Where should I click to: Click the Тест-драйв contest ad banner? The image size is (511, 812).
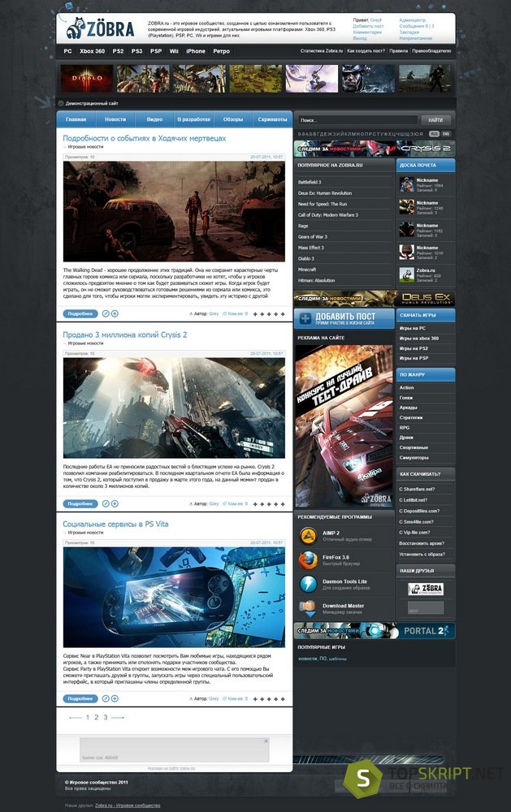click(344, 425)
